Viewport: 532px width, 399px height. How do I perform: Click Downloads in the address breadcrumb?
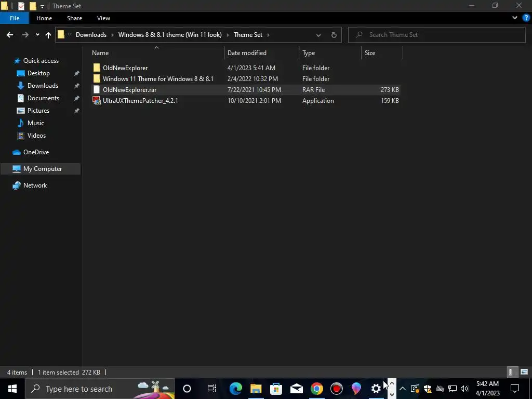point(91,35)
